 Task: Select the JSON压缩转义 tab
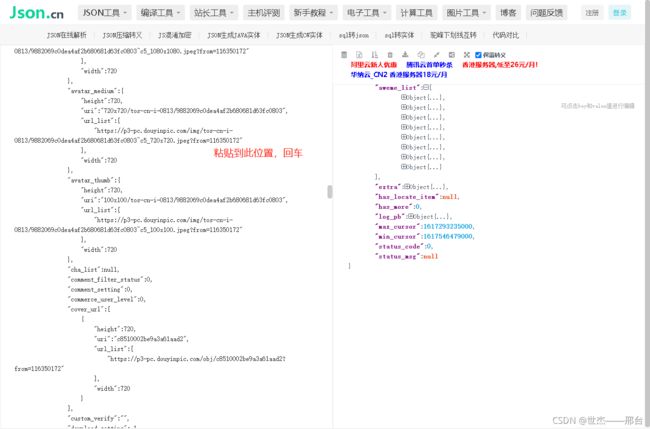pos(122,35)
